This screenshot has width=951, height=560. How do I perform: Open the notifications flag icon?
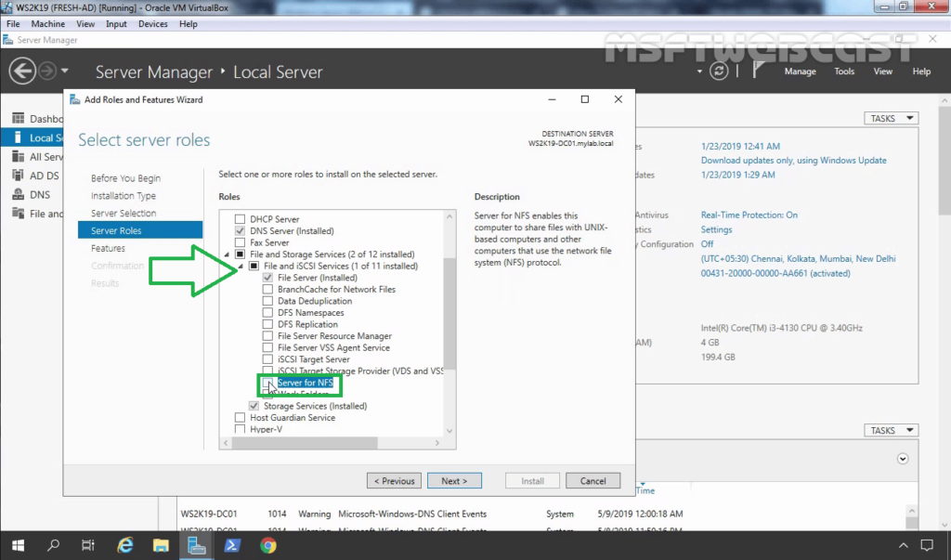click(758, 71)
